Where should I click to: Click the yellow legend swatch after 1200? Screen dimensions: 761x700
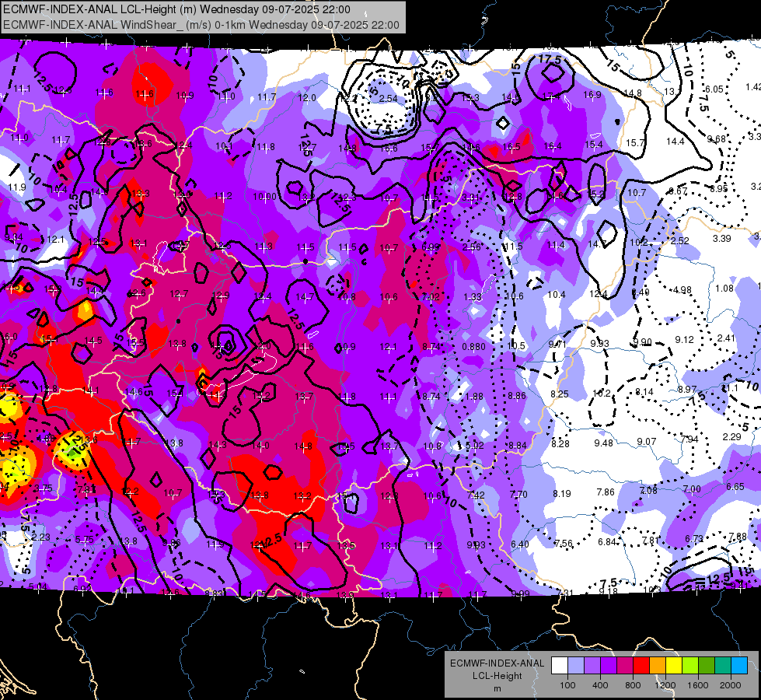pos(674,666)
